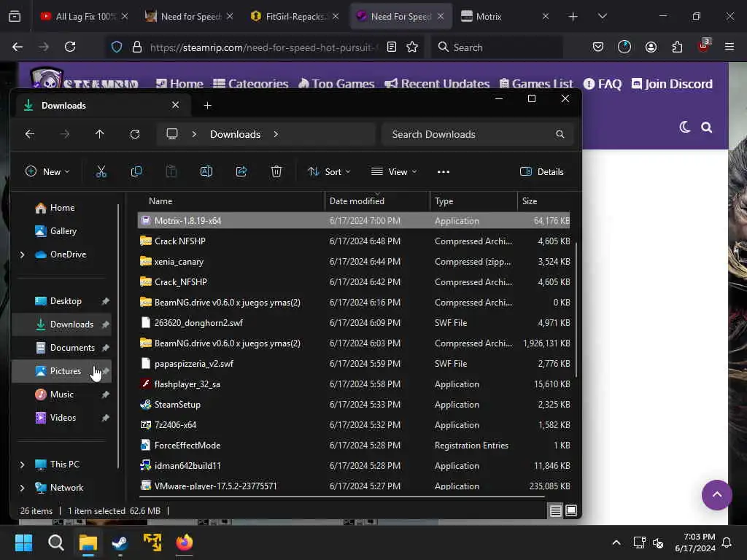
Task: Open Firefox extensions puzzle icon
Action: (x=677, y=47)
